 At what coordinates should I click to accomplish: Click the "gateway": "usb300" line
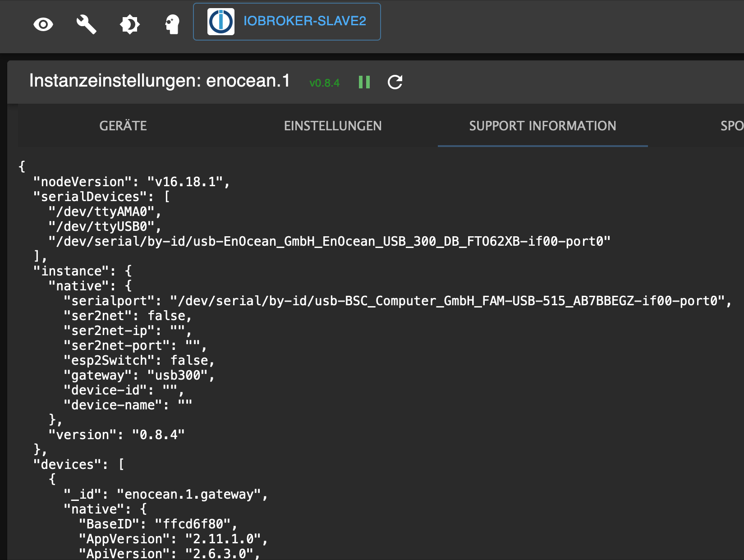(139, 375)
